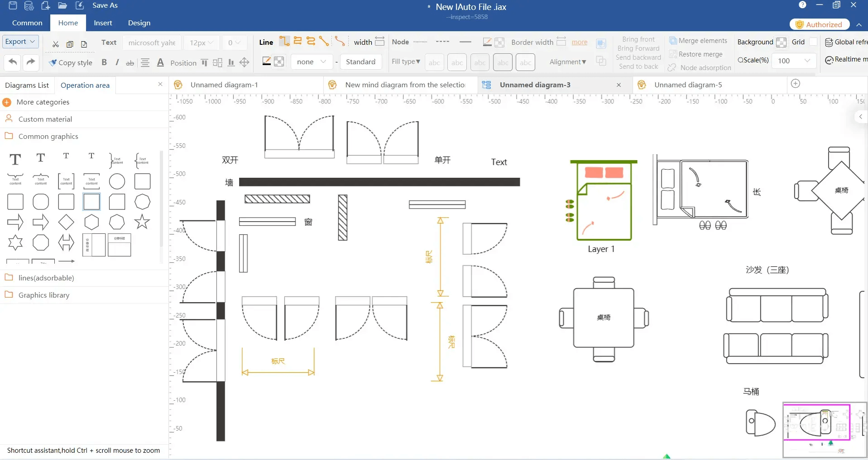Screen dimensions: 868x460
Task: Align text position to top
Action: (x=204, y=62)
